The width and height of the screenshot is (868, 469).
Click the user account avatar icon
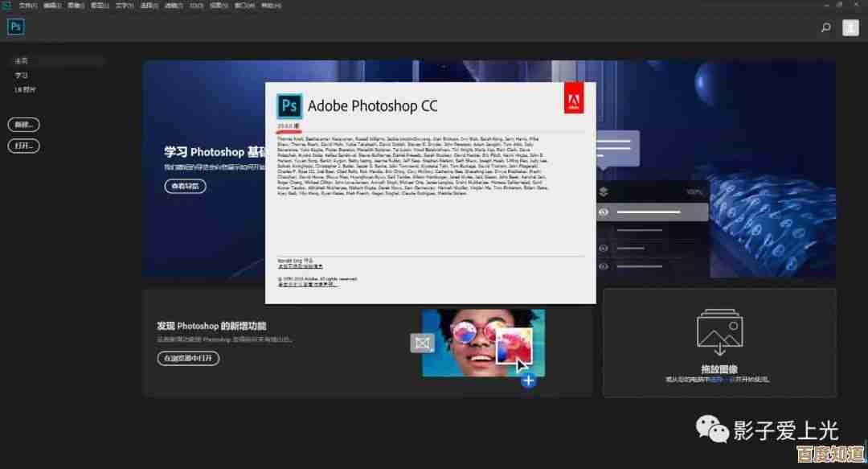(850, 27)
